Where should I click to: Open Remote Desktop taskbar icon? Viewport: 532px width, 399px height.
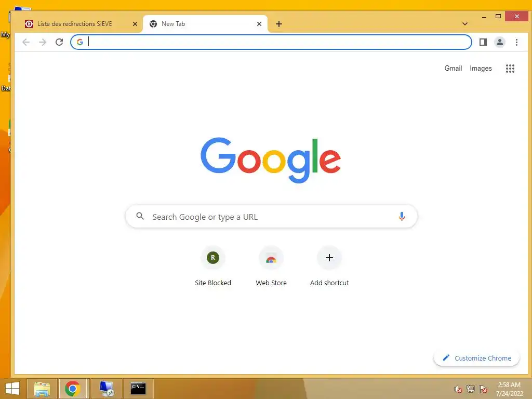tap(107, 389)
